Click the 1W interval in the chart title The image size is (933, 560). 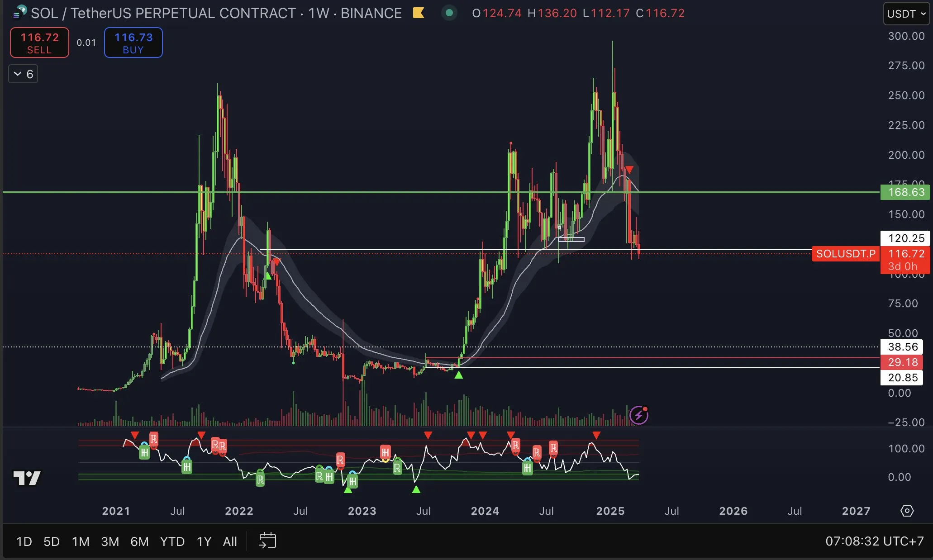click(x=319, y=13)
